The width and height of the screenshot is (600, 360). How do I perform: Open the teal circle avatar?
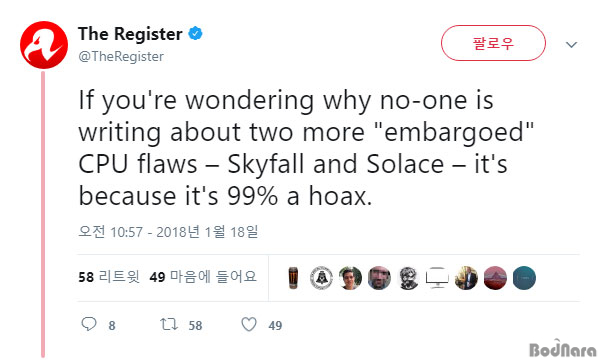pyautogui.click(x=524, y=278)
